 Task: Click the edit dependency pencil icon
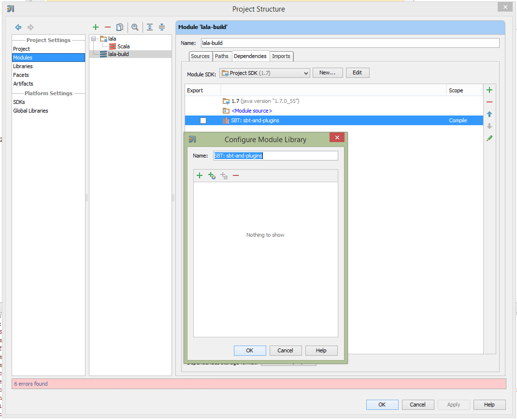point(489,138)
